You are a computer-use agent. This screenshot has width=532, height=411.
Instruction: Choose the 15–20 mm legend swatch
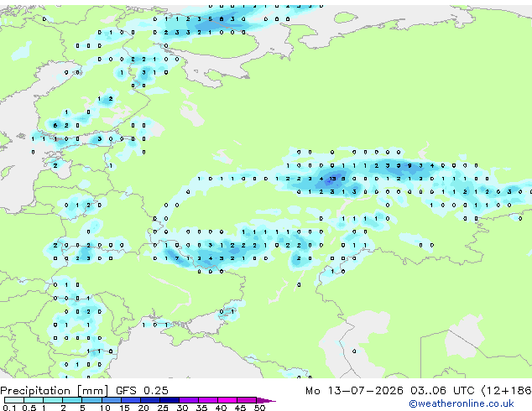click(130, 400)
